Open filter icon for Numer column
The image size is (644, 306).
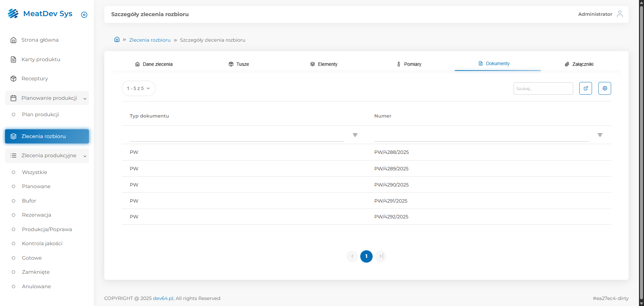pos(600,135)
